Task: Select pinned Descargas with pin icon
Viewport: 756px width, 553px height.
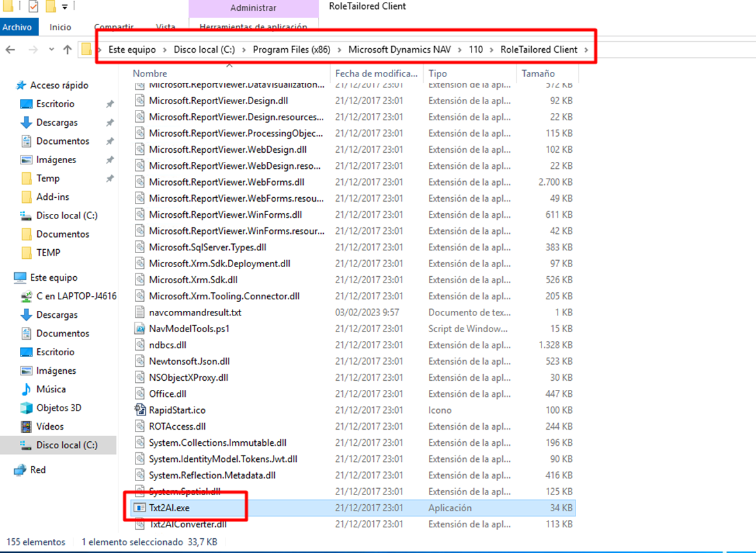Action: coord(57,123)
